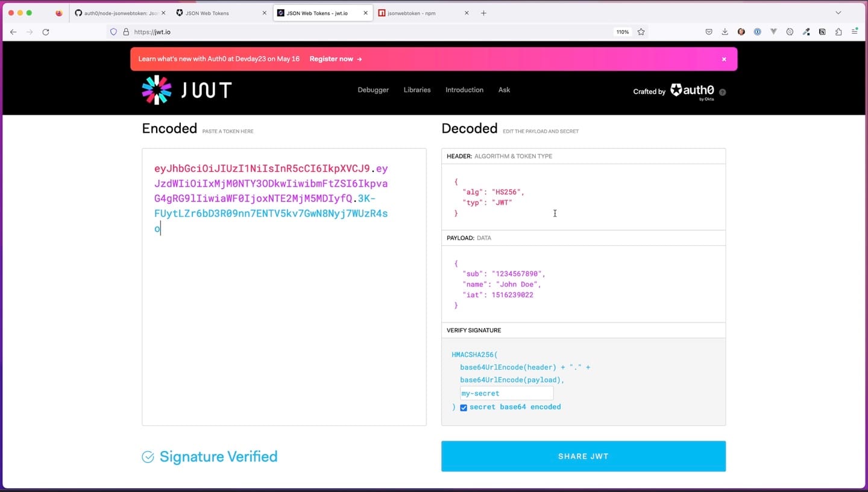Open the Notion extension icon

coord(822,31)
